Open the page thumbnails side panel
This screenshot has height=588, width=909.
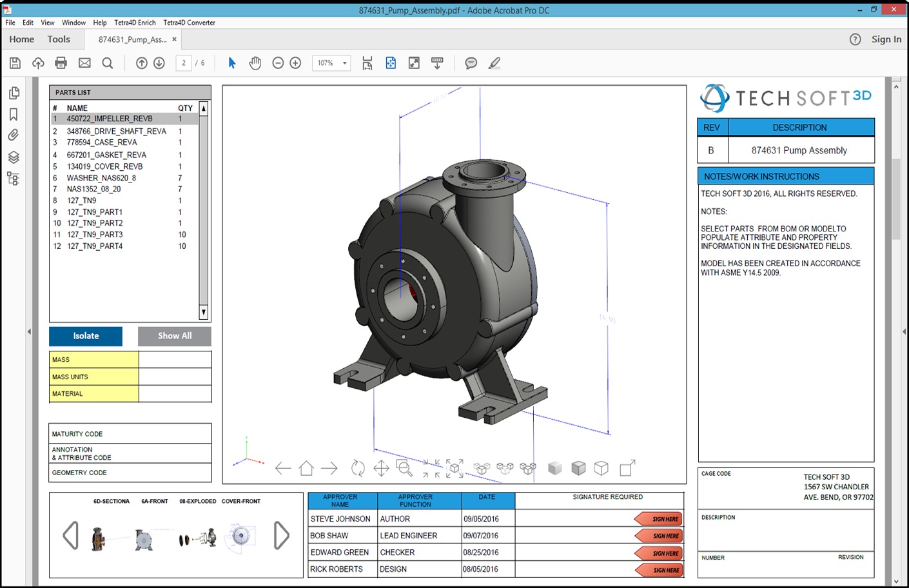pyautogui.click(x=14, y=93)
